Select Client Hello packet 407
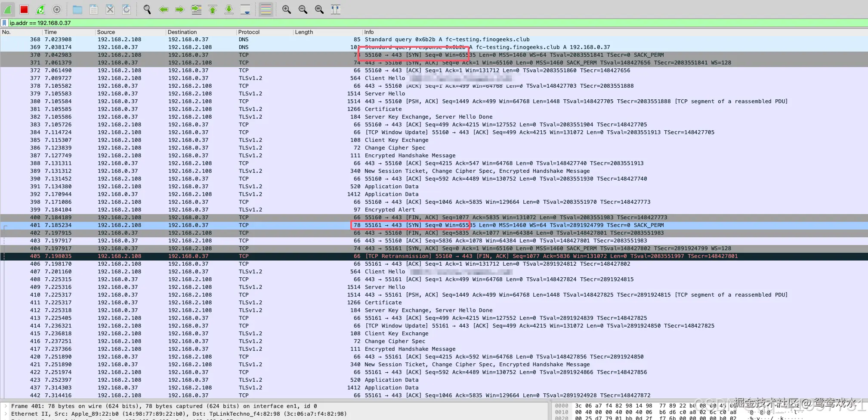This screenshot has width=868, height=420. click(x=434, y=272)
